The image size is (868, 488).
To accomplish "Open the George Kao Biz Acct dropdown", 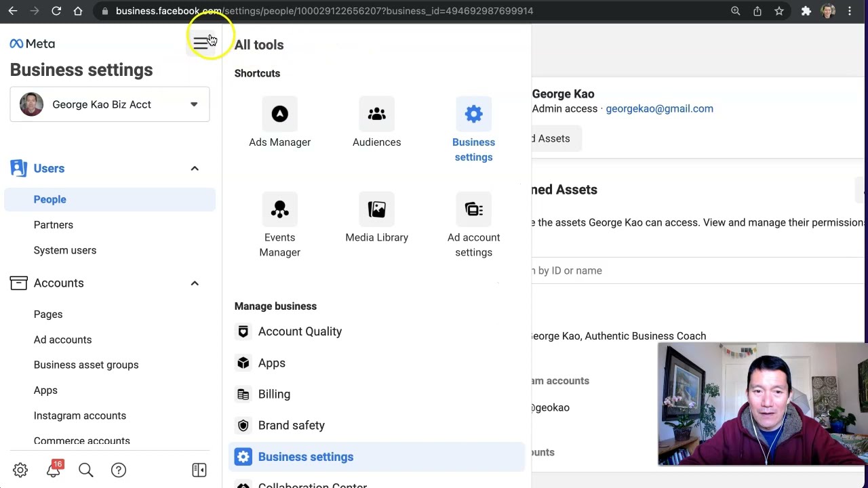I will click(110, 104).
